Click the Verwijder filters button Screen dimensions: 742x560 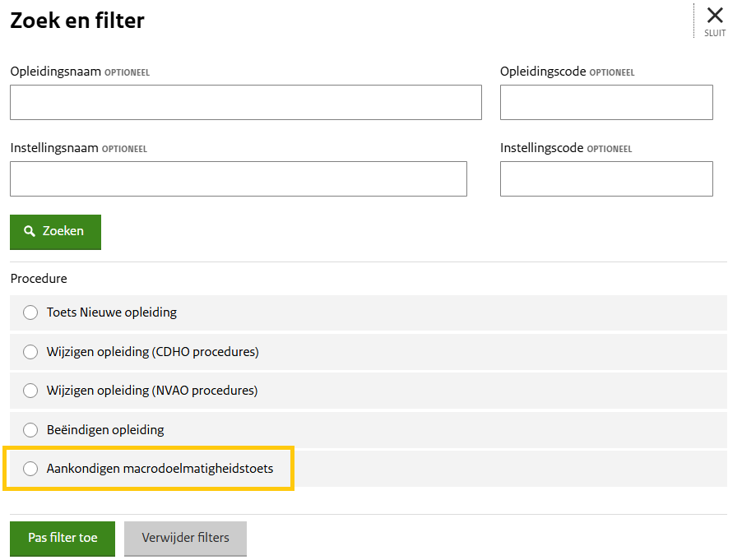[x=186, y=539]
